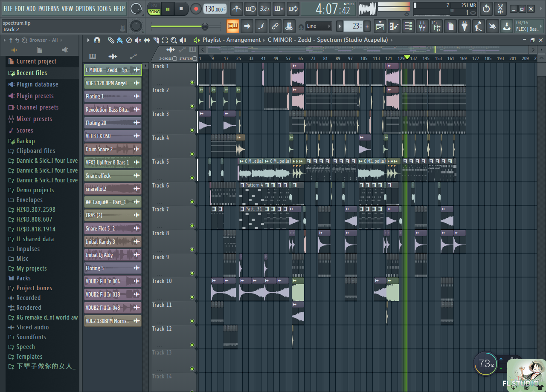Click the main pitch knob
The height and width of the screenshot is (392, 546).
[x=136, y=26]
